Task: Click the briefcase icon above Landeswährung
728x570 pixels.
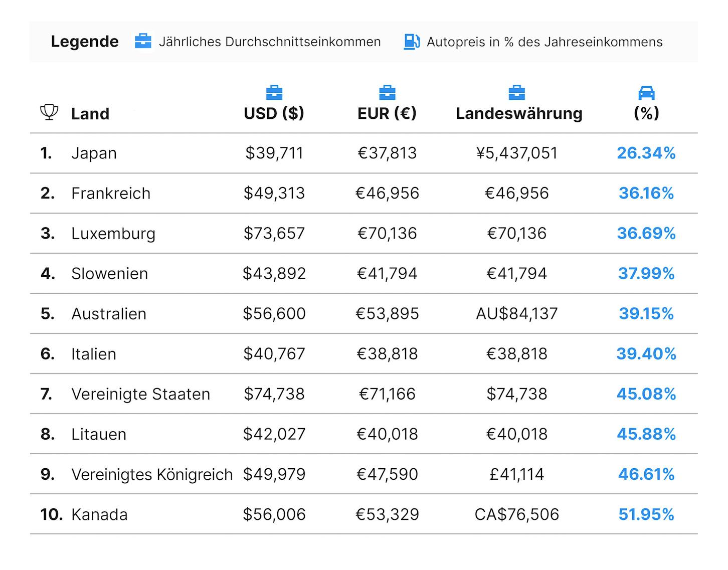Action: click(x=517, y=93)
